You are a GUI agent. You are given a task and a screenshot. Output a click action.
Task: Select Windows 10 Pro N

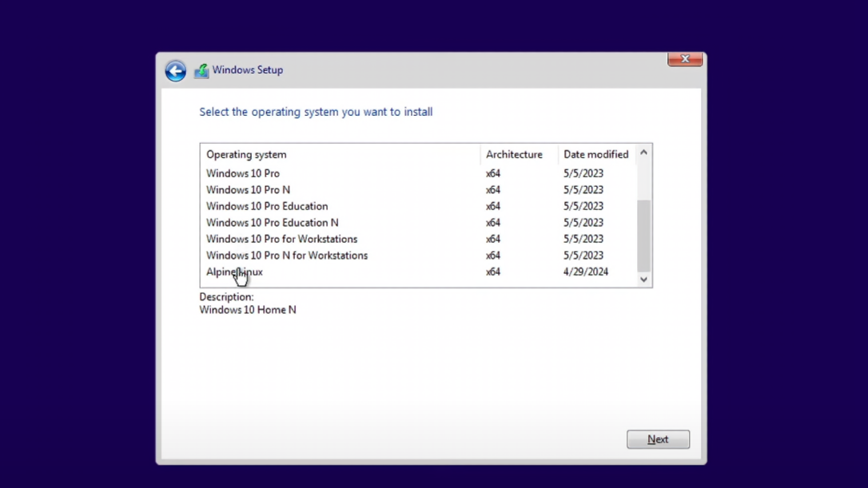(x=248, y=189)
